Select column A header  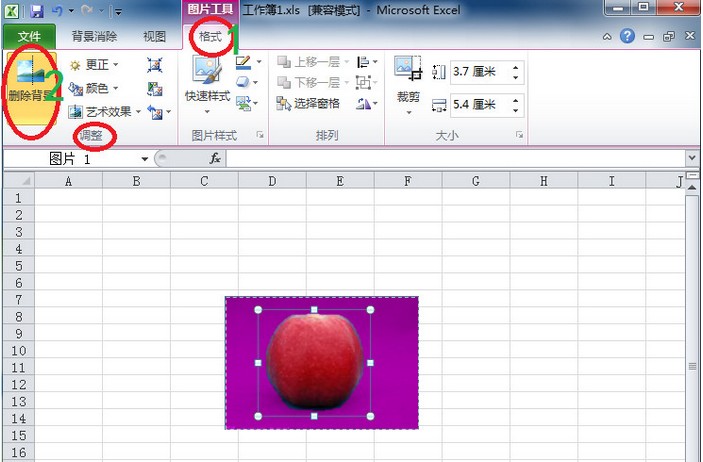pos(68,181)
